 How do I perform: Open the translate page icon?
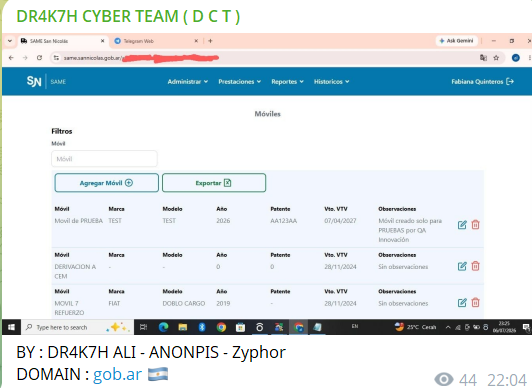(x=483, y=58)
